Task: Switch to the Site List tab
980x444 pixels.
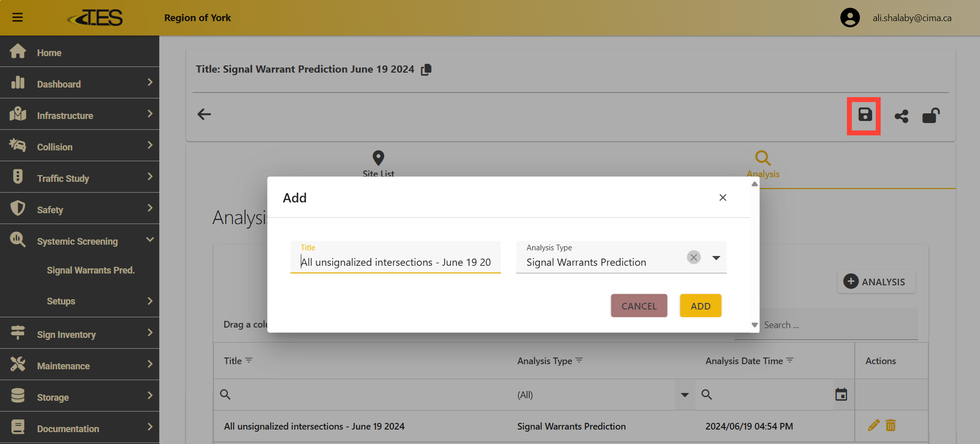Action: coord(378,163)
